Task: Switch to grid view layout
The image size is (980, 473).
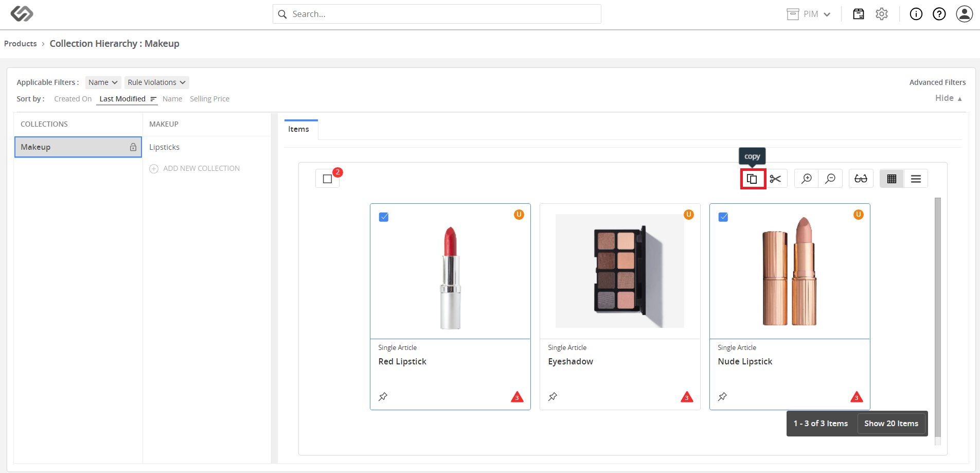Action: 892,179
